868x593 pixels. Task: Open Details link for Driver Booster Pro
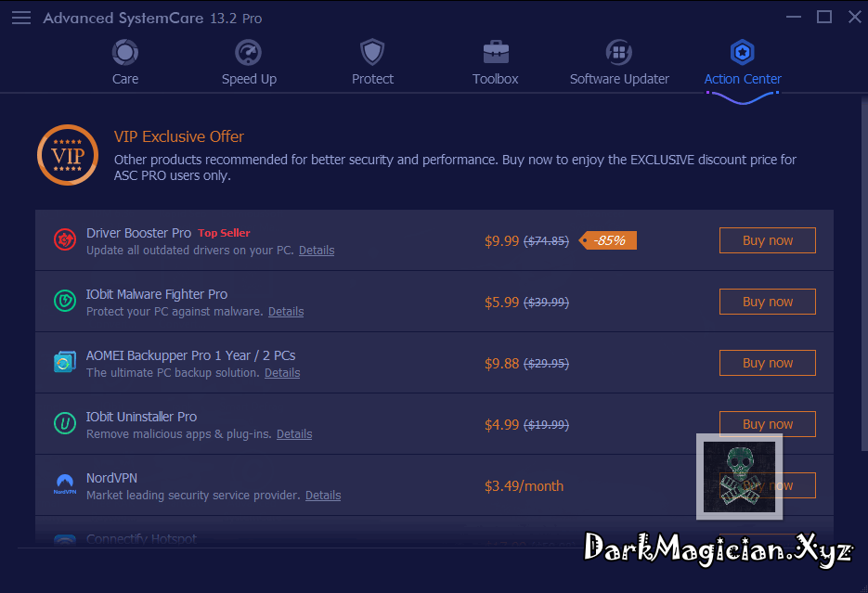(x=317, y=251)
